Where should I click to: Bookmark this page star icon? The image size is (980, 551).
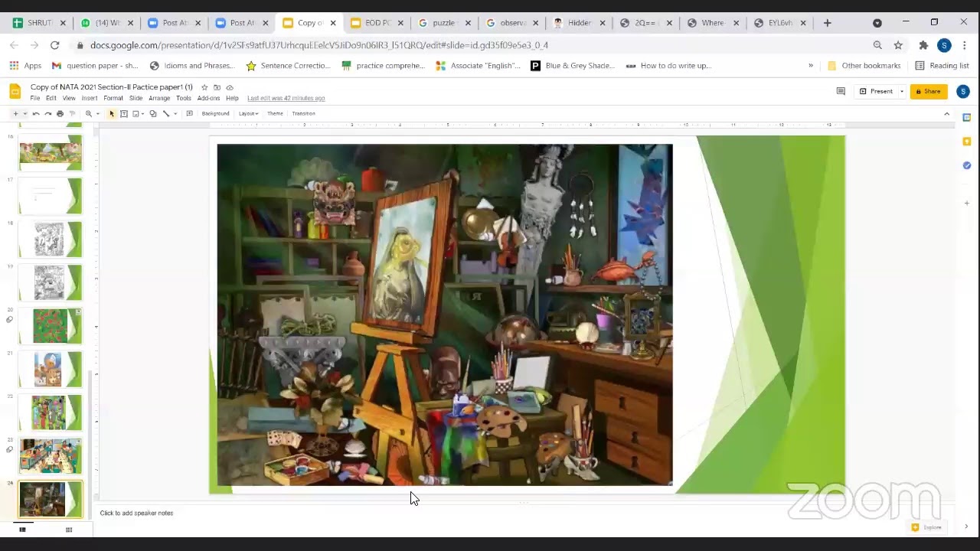898,45
